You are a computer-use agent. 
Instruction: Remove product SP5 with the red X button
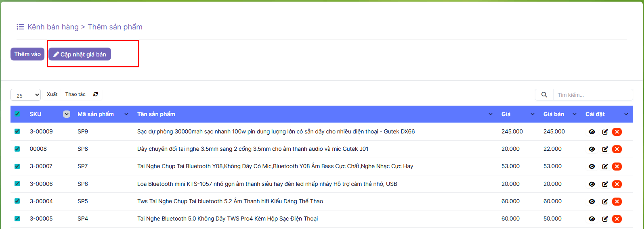(x=617, y=202)
